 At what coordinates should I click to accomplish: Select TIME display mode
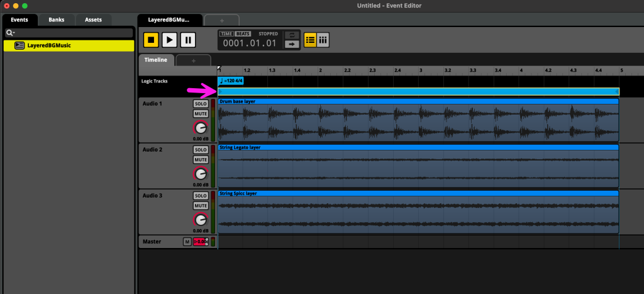point(227,34)
